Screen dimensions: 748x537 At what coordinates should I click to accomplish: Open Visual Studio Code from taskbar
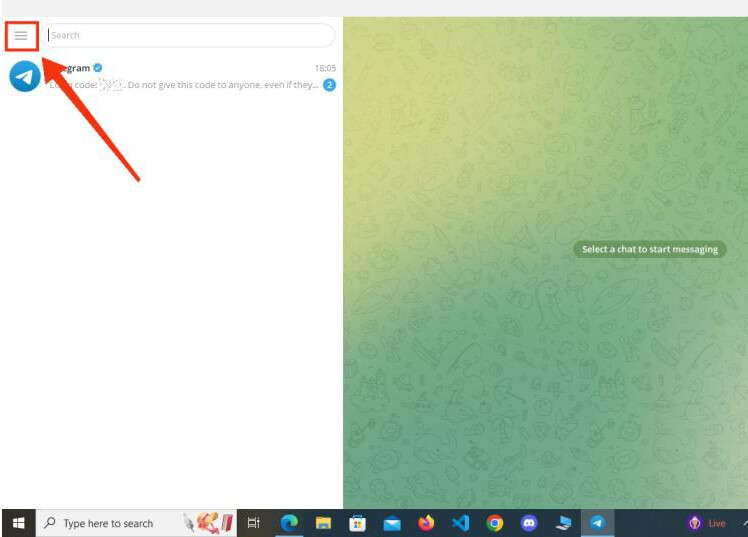click(x=460, y=523)
